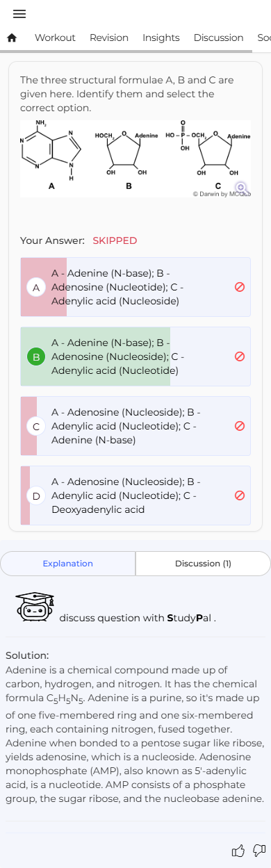
Task: Click the cancel icon beside option C
Action: (239, 426)
